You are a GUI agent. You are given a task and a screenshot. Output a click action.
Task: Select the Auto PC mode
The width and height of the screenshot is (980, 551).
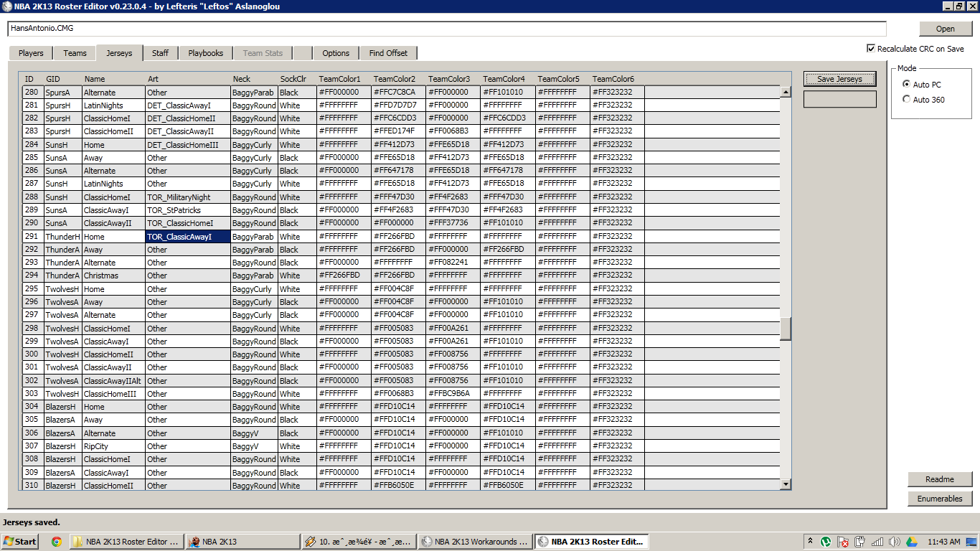(907, 84)
